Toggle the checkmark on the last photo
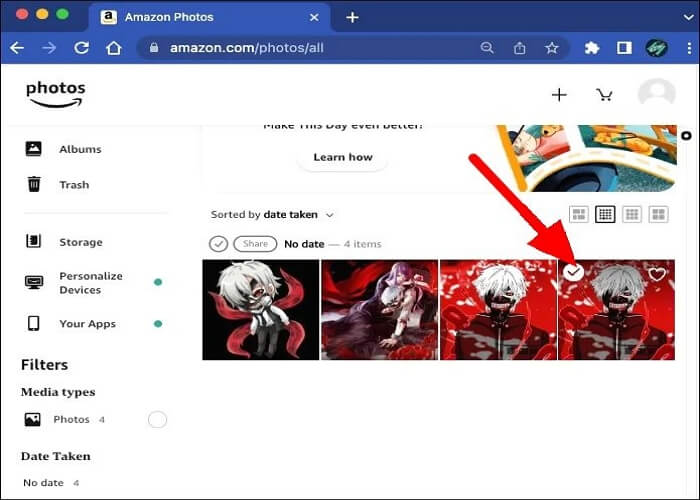700x500 pixels. click(x=573, y=271)
